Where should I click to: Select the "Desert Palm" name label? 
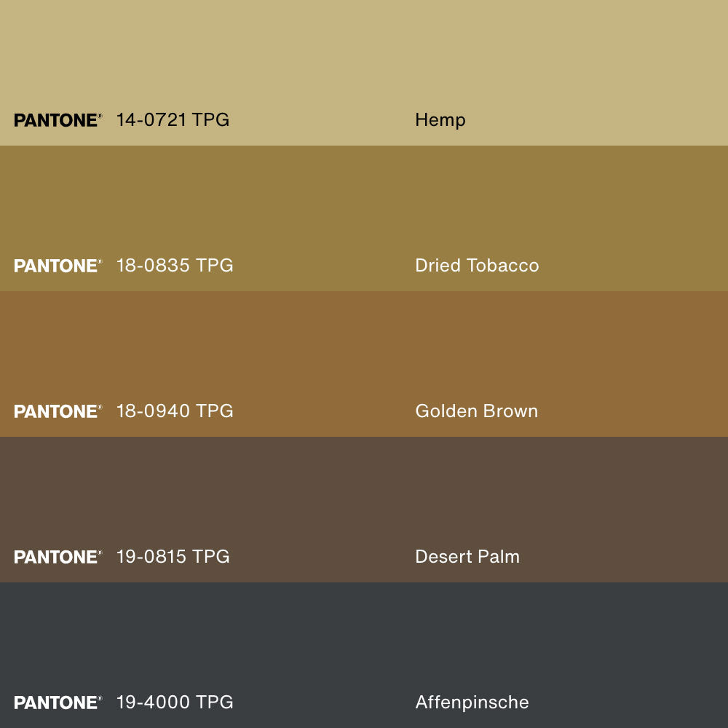(467, 557)
